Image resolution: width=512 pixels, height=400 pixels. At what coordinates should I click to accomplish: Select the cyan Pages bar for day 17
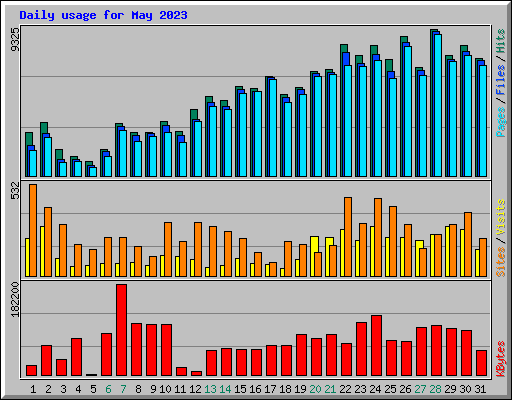(x=273, y=128)
